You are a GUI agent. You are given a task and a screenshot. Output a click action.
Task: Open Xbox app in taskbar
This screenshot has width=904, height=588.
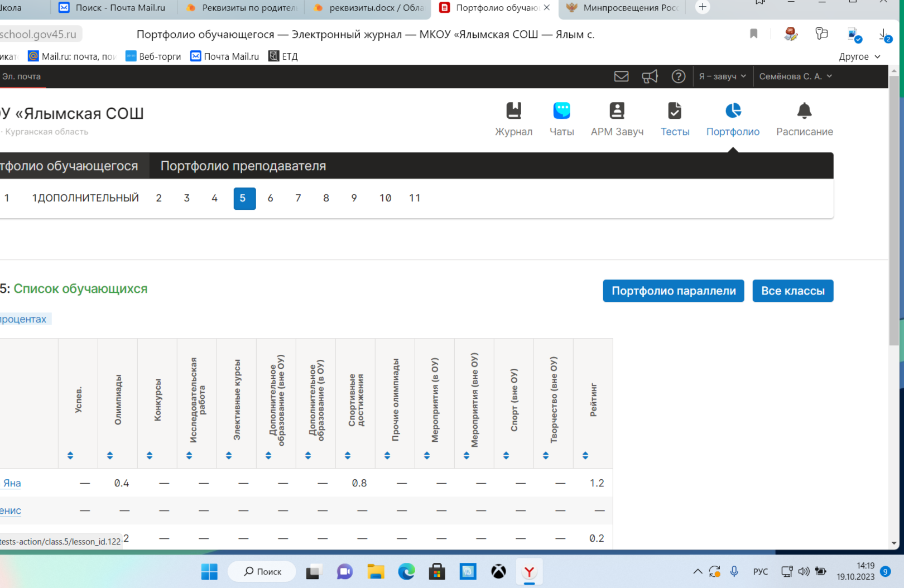tap(498, 572)
